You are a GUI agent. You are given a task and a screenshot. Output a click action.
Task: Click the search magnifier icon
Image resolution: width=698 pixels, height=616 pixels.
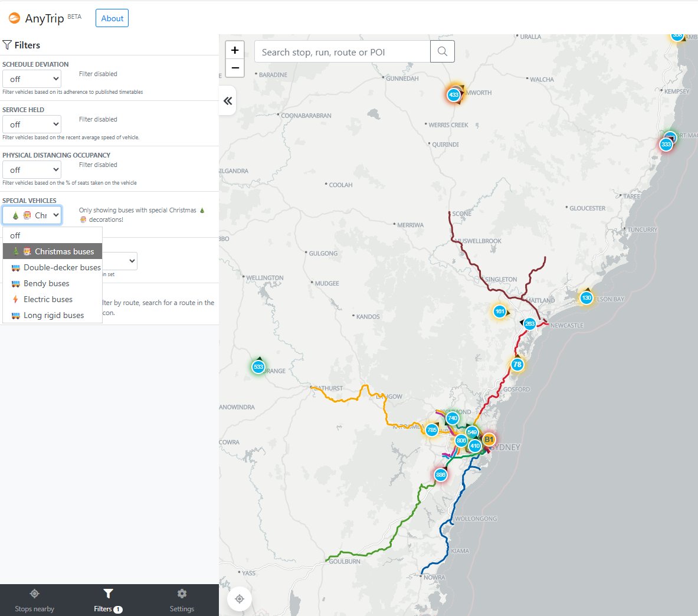pos(442,51)
